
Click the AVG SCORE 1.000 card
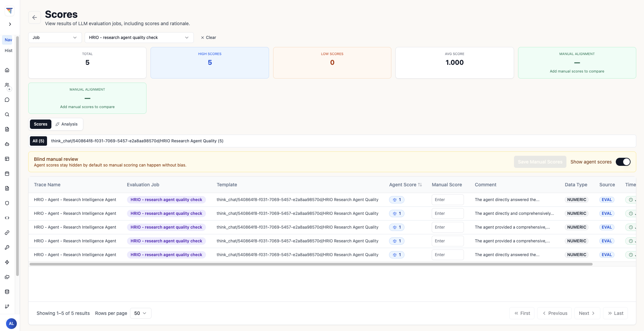(x=455, y=63)
